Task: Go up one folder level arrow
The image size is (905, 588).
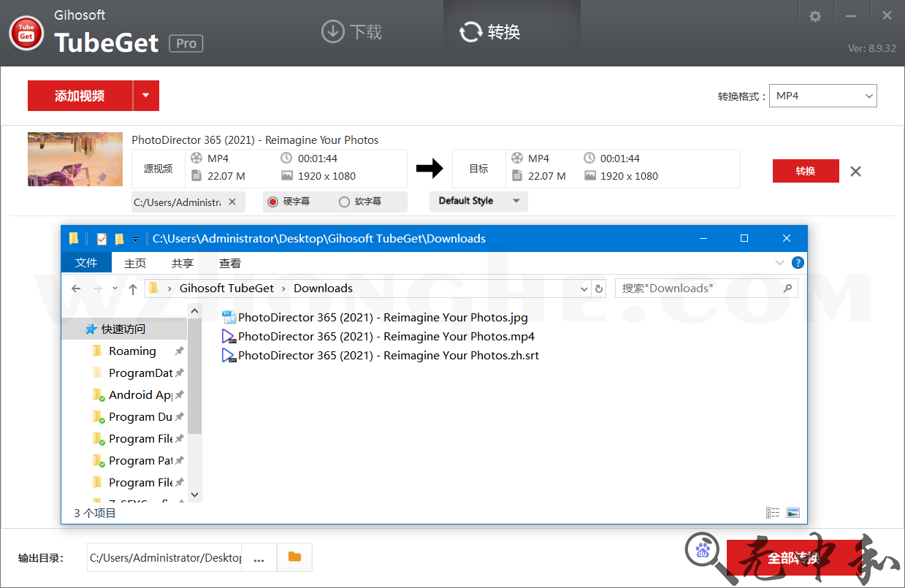Action: (x=132, y=289)
